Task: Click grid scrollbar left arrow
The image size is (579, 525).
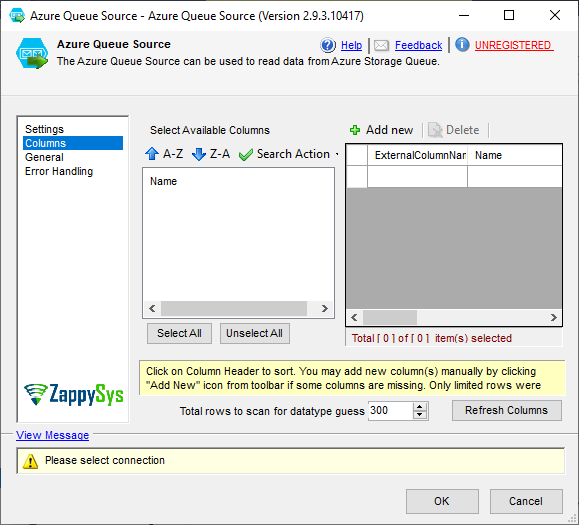Action: click(x=354, y=318)
